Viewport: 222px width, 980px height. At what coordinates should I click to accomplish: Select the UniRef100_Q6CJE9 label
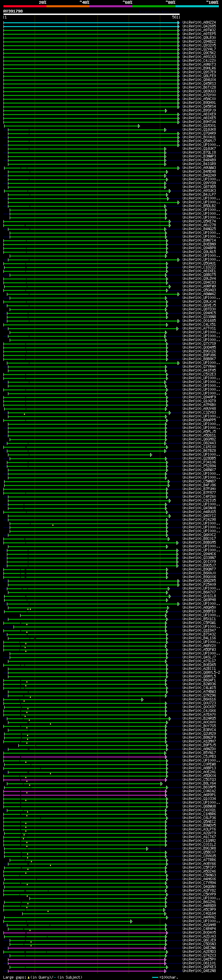(x=199, y=940)
